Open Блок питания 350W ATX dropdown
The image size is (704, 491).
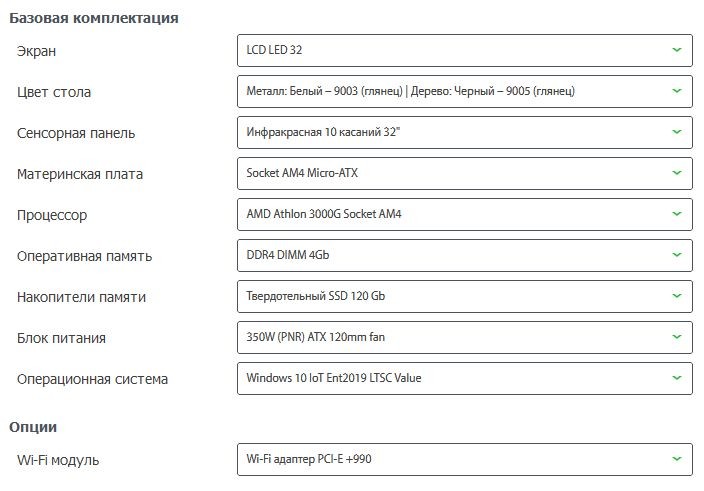coord(465,337)
